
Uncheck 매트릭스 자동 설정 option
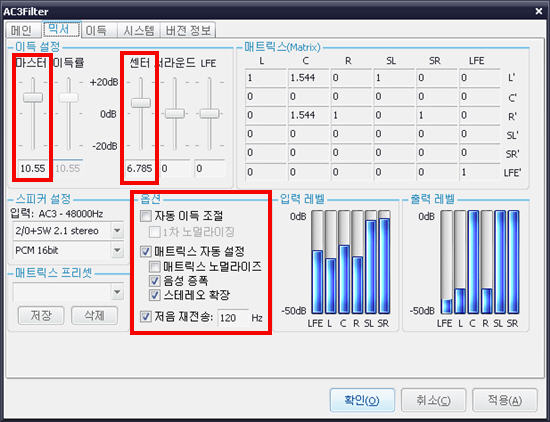click(146, 252)
